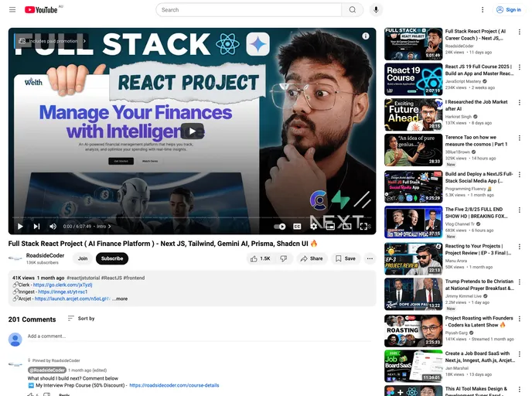Open Create a Job Board SaaS video

[479, 357]
